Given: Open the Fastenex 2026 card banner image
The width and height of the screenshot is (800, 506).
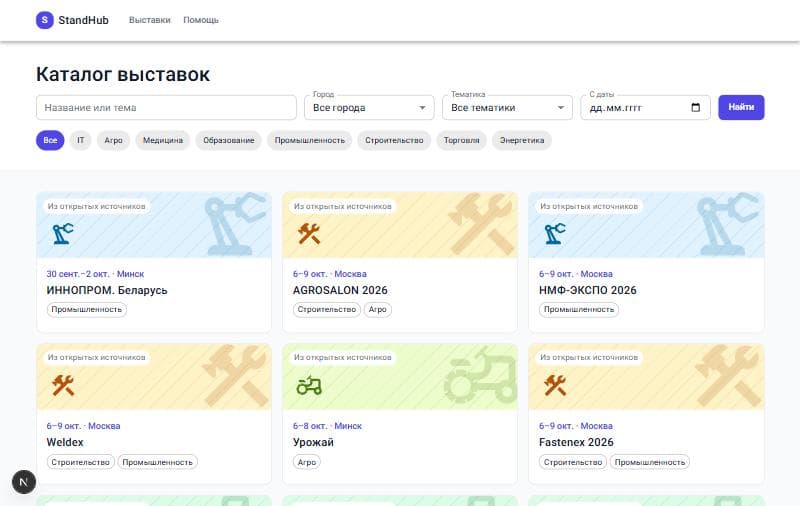Looking at the screenshot, I should pos(646,377).
